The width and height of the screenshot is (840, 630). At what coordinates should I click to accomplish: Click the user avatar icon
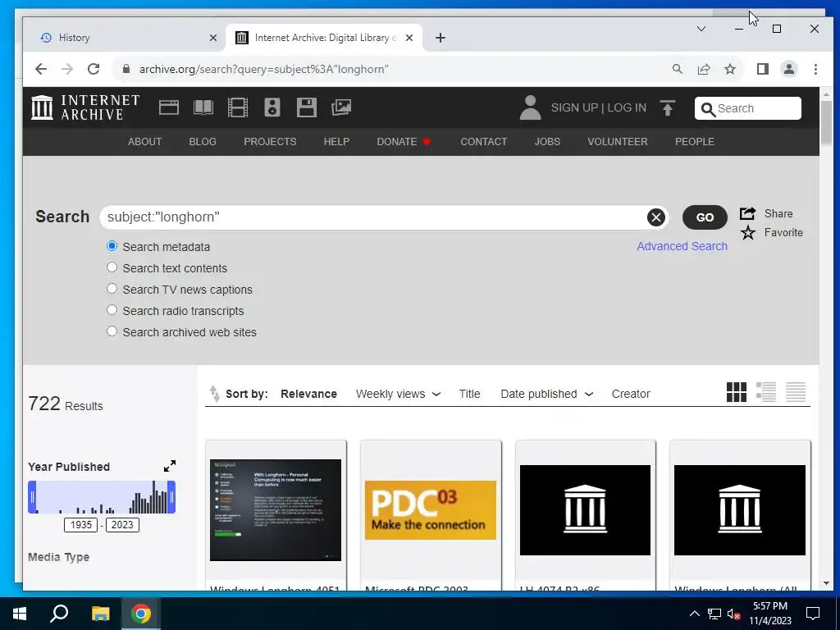[531, 107]
